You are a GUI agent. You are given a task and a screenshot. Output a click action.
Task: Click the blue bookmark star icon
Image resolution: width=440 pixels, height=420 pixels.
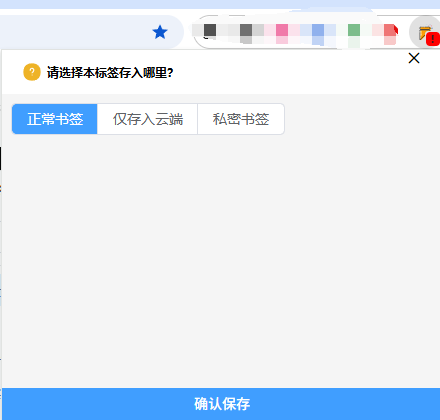pyautogui.click(x=160, y=32)
